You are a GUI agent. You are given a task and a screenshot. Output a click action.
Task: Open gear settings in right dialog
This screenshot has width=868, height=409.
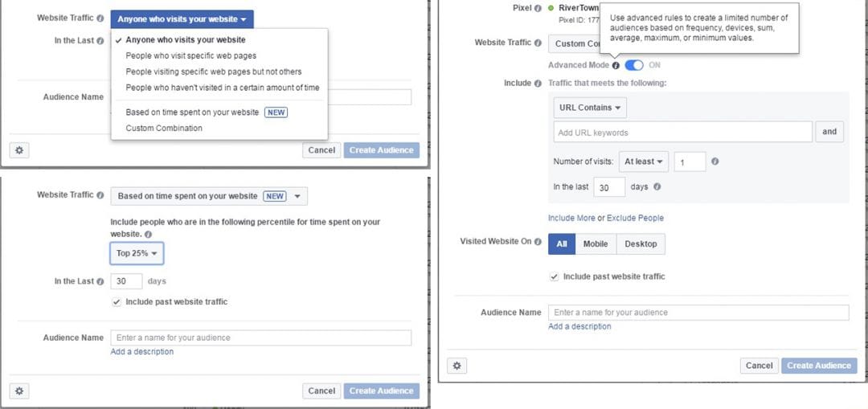457,366
